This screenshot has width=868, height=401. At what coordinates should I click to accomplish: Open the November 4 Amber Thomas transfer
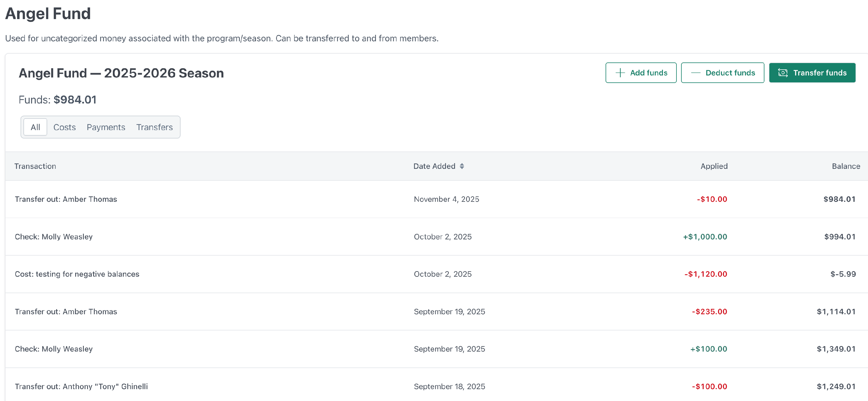[x=66, y=199]
